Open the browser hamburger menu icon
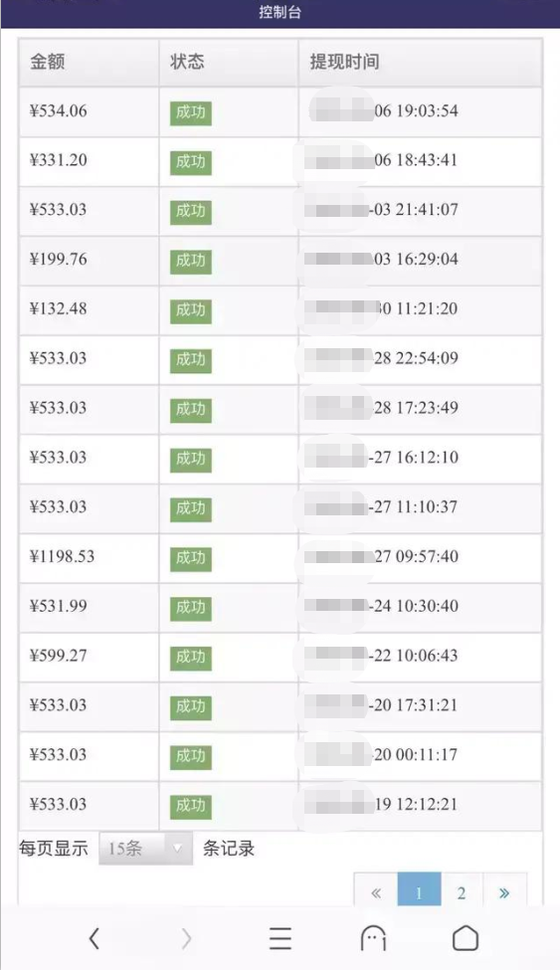 pyautogui.click(x=280, y=938)
